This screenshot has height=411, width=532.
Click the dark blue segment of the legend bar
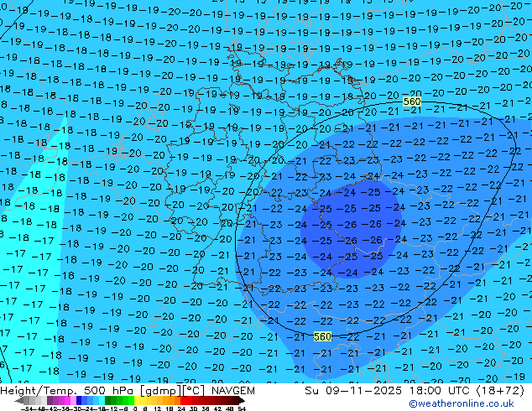pos(79,400)
